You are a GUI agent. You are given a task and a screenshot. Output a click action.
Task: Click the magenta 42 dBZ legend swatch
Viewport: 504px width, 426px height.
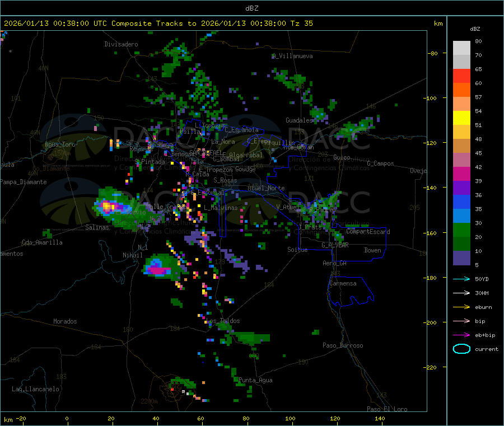461,174
